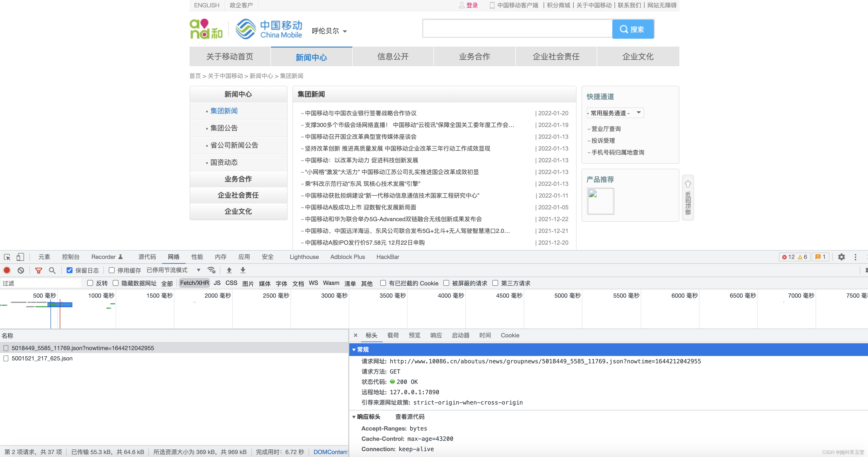The image size is (868, 457).
Task: Click the 'and 和' brand logo
Action: pos(206,29)
